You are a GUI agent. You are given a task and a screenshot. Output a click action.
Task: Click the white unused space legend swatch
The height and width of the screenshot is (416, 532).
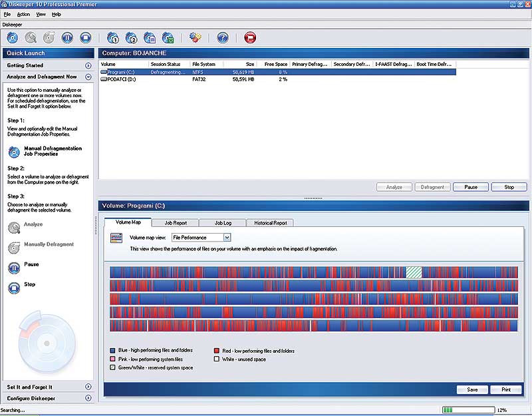[x=217, y=359]
